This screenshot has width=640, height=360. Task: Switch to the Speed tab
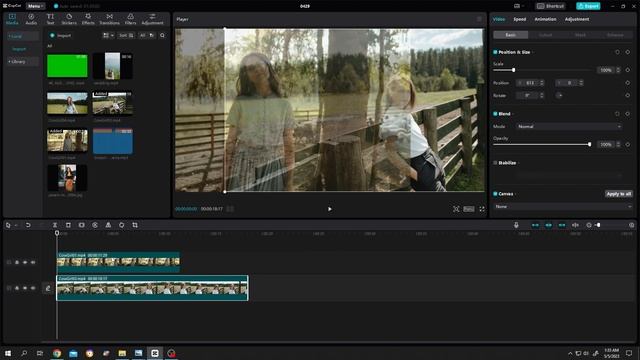[x=520, y=19]
